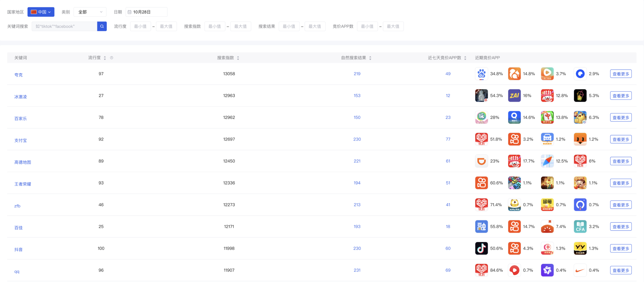The image size is (644, 282).
Task: Click the 关键词 column header
Action: click(20, 58)
